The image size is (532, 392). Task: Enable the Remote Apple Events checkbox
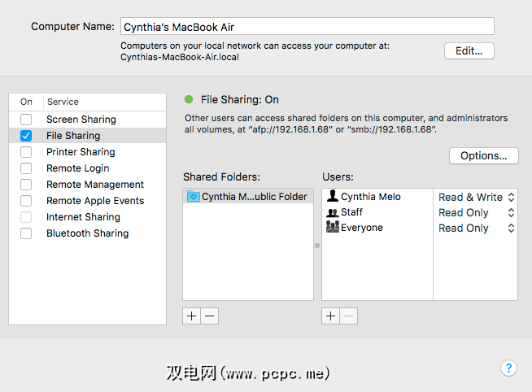click(x=26, y=201)
